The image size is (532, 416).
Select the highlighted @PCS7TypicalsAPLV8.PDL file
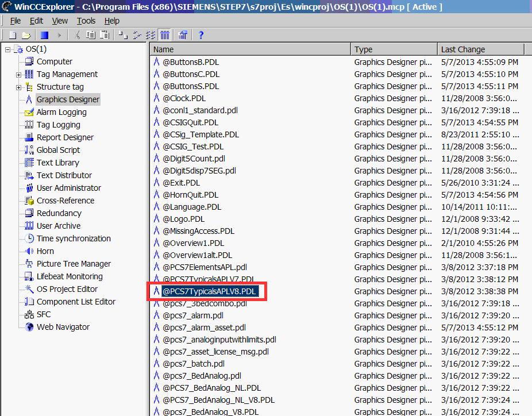pos(209,291)
